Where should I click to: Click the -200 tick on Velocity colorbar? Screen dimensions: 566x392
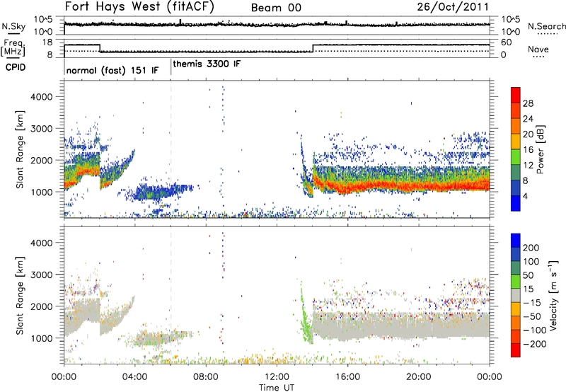coord(534,344)
